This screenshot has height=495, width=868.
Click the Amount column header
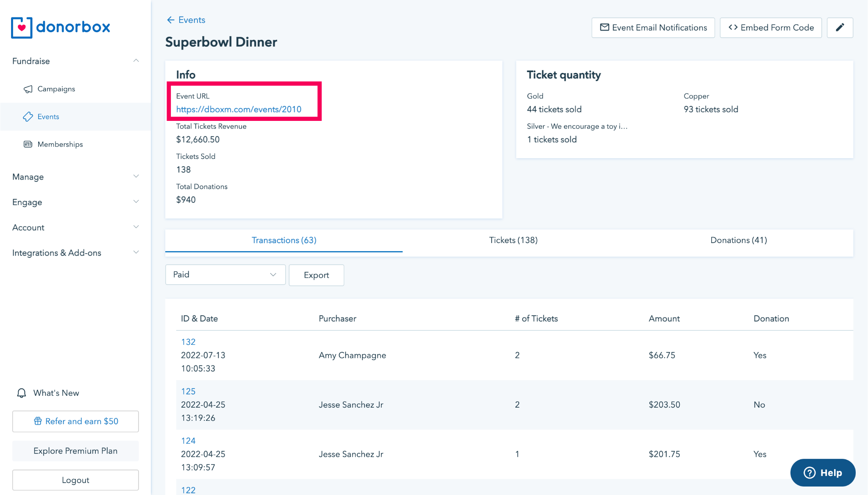pos(664,319)
